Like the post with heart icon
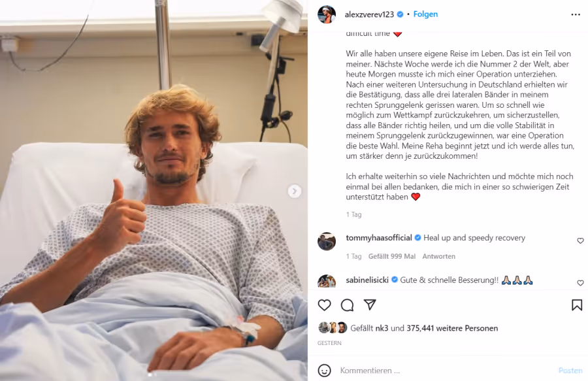Image resolution: width=588 pixels, height=381 pixels. point(324,305)
